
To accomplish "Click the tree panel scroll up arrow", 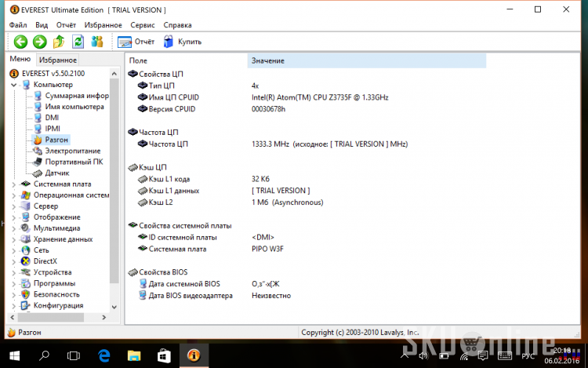I will pos(114,74).
